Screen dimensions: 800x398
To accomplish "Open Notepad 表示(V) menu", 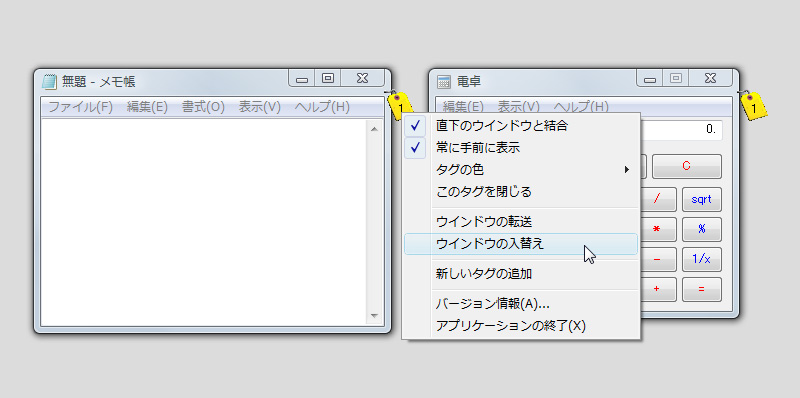I will [260, 107].
